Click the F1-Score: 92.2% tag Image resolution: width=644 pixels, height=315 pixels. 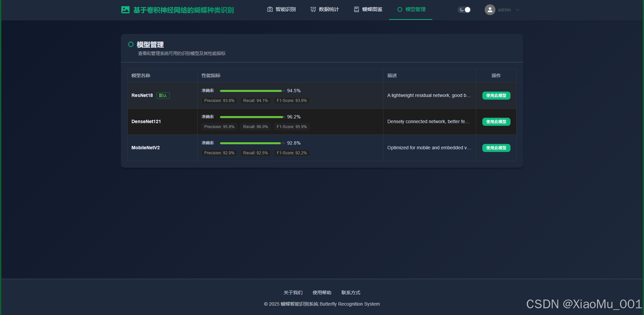(292, 153)
